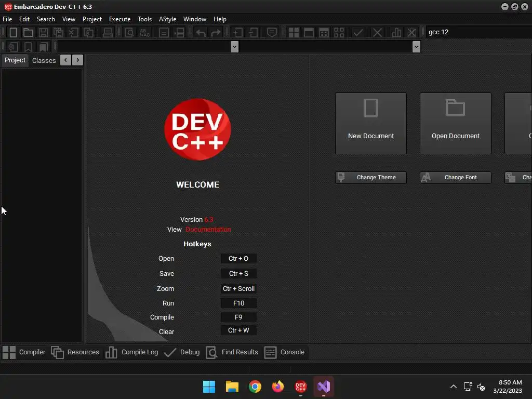Open Google Chrome from the taskbar

(x=255, y=387)
